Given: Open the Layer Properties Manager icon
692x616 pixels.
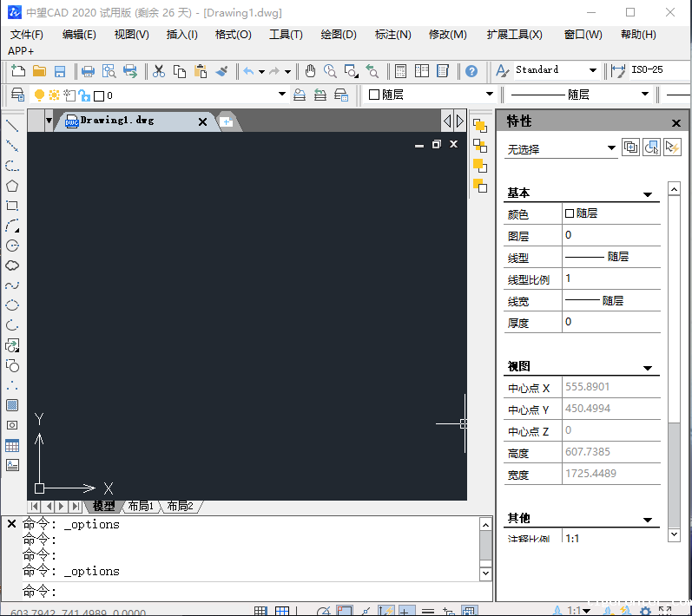Looking at the screenshot, I should pyautogui.click(x=17, y=95).
